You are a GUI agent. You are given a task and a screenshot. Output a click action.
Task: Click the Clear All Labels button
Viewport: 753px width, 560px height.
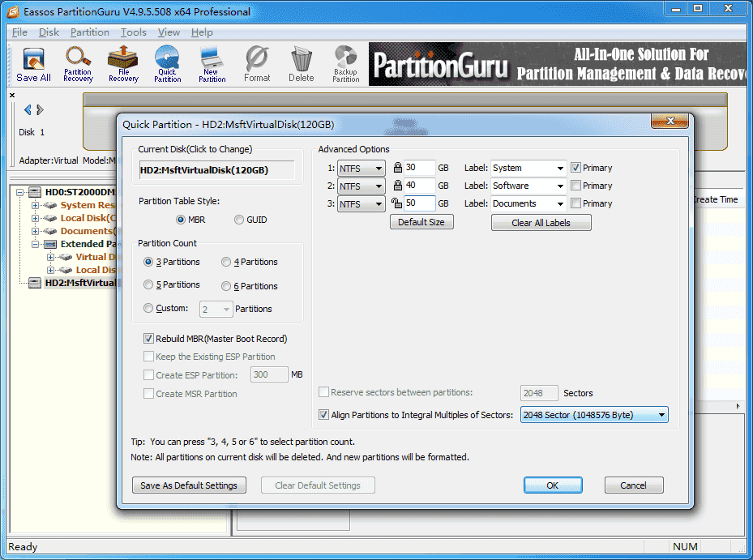click(541, 223)
